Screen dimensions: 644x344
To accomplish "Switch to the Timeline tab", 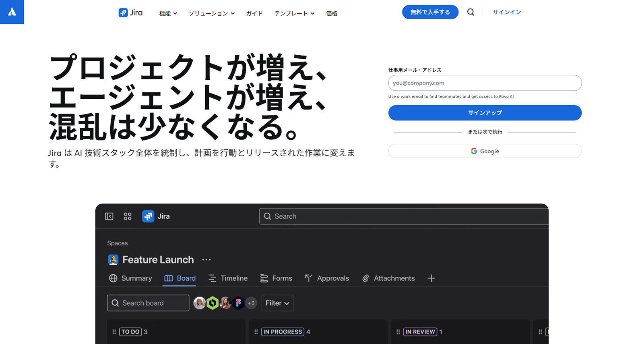I will coord(228,278).
